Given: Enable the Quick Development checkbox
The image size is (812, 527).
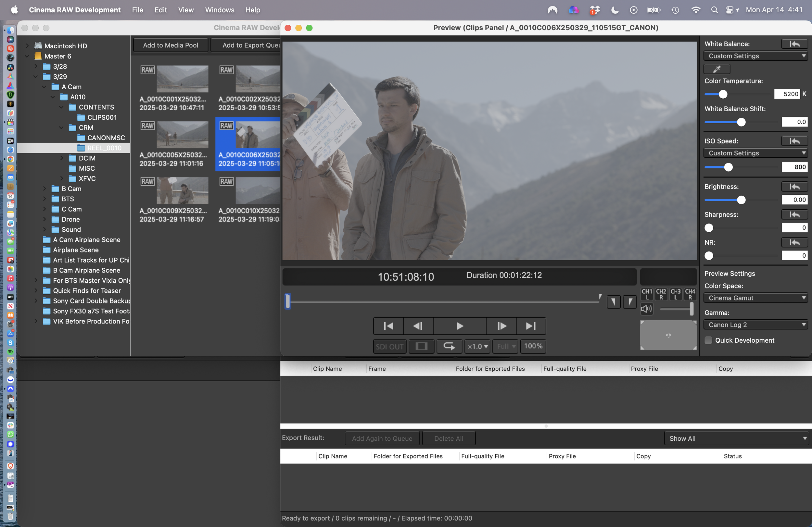Looking at the screenshot, I should point(708,340).
